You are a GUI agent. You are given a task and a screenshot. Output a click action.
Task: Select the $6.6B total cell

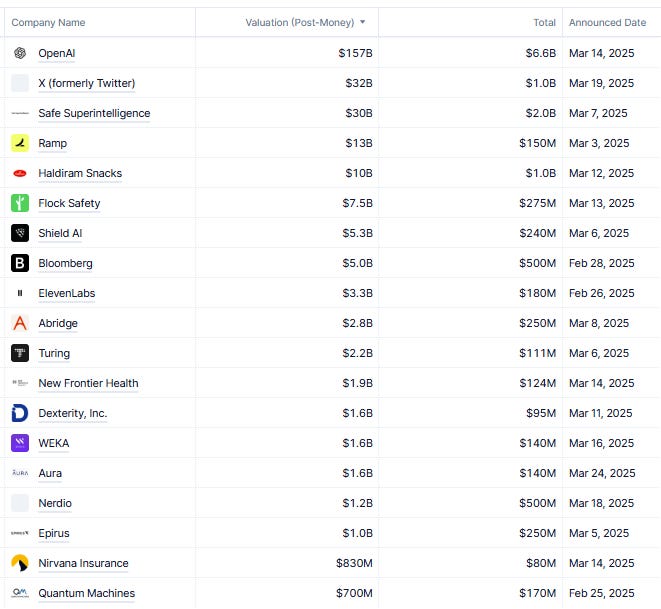(470, 53)
